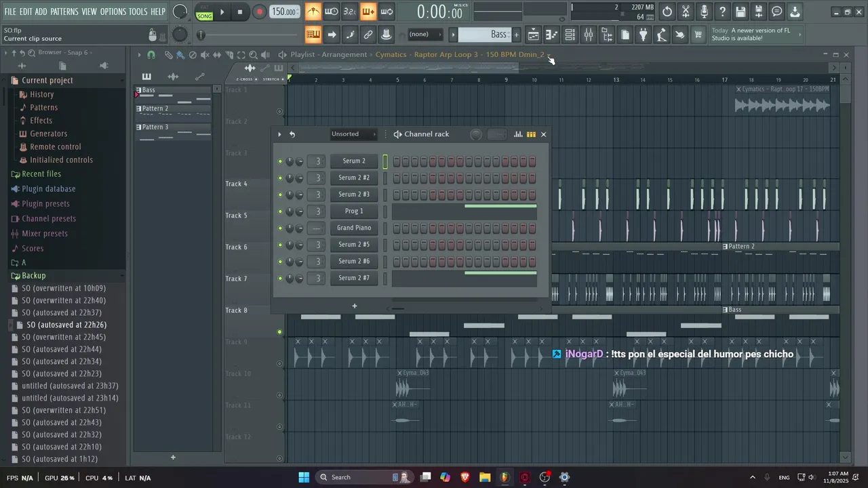The height and width of the screenshot is (488, 868).
Task: Open the (none) dropdown in the toolbar
Action: [x=425, y=35]
